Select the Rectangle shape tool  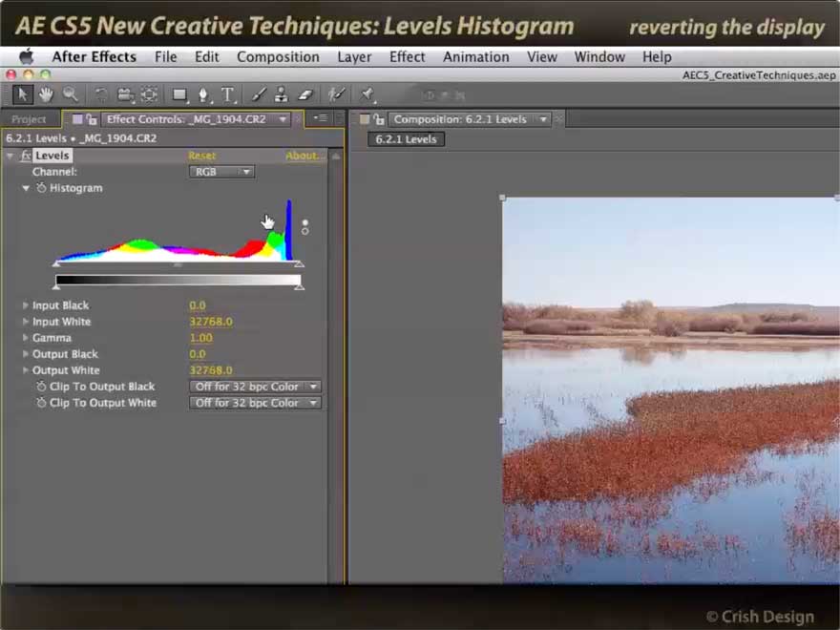tap(179, 95)
